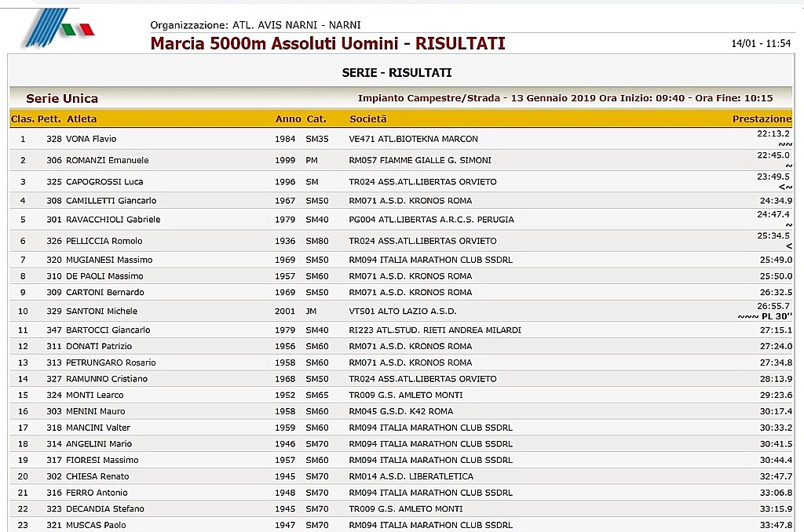Select athlete 'DECANDIA Stefano'
This screenshot has width=804, height=532.
point(105,509)
